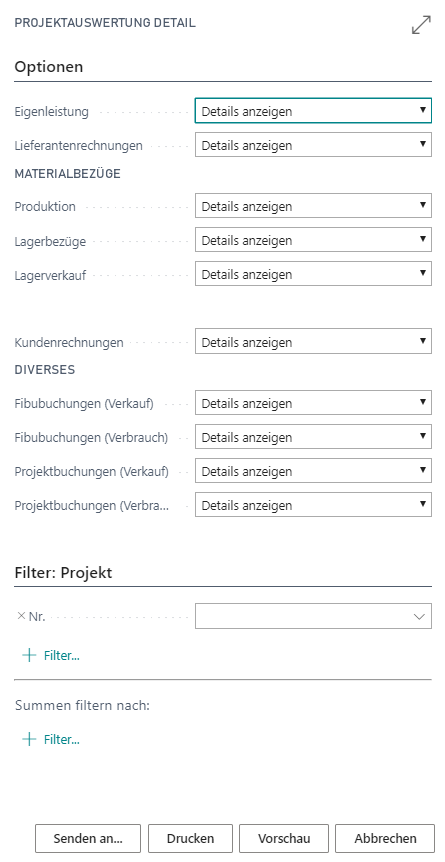The width and height of the screenshot is (445, 862).
Task: Open Projektbuchungen (Verkauf) dropdown
Action: tap(313, 471)
